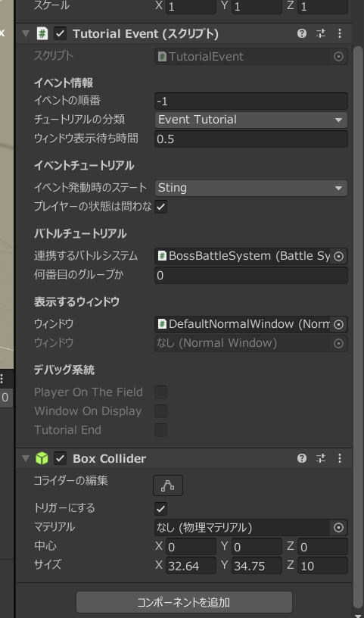The image size is (364, 618).
Task: Click the 連携するバトルシステム label
Action: point(86,256)
